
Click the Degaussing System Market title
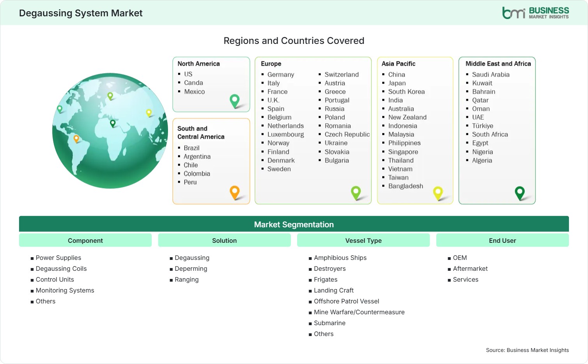pos(81,13)
